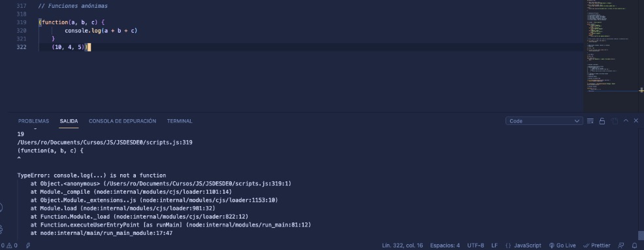Change file encoding UTF-8
The width and height of the screenshot is (644, 250).
pos(475,245)
